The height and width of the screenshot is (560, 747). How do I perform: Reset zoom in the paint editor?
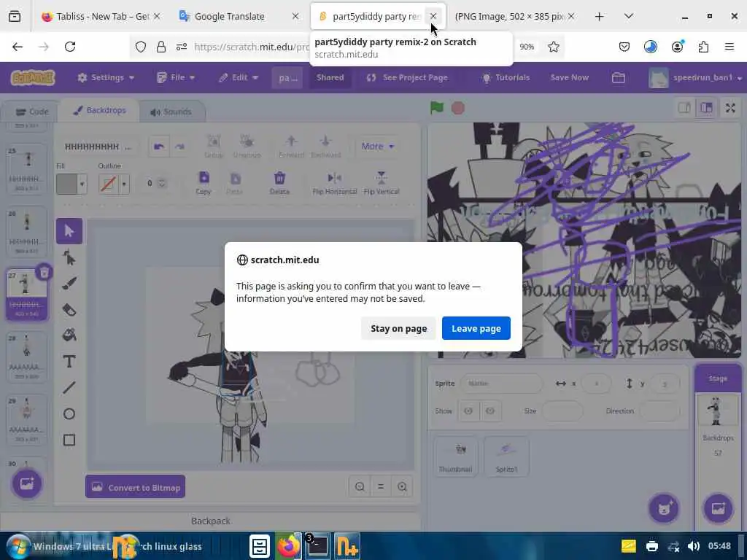pos(381,486)
